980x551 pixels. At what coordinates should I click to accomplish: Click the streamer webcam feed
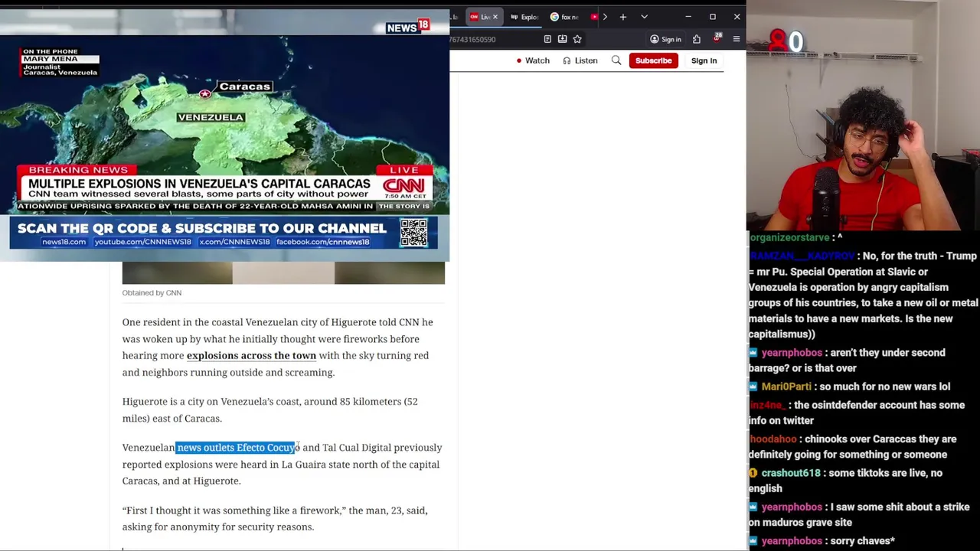tap(863, 115)
